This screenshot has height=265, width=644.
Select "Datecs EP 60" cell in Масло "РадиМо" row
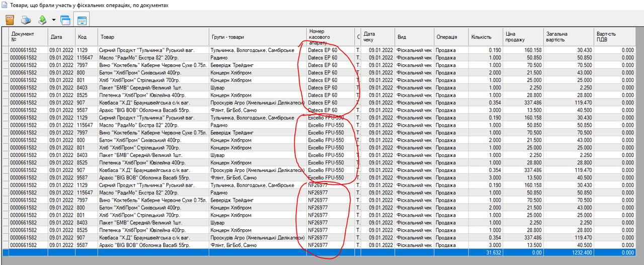click(331, 57)
